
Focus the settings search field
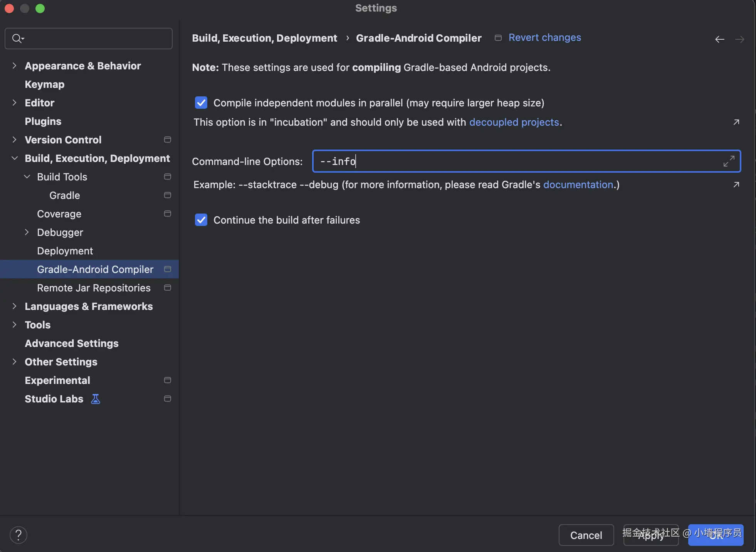click(96, 39)
